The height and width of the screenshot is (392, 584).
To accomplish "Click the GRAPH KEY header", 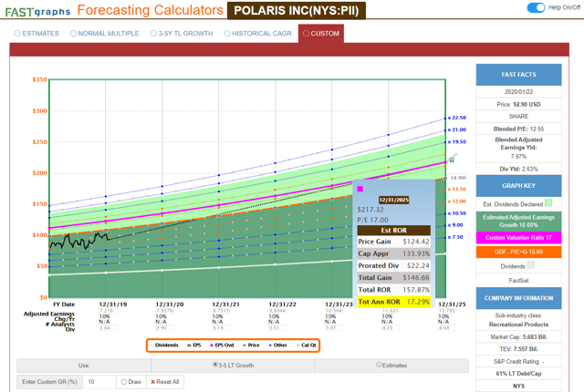I will coord(518,186).
